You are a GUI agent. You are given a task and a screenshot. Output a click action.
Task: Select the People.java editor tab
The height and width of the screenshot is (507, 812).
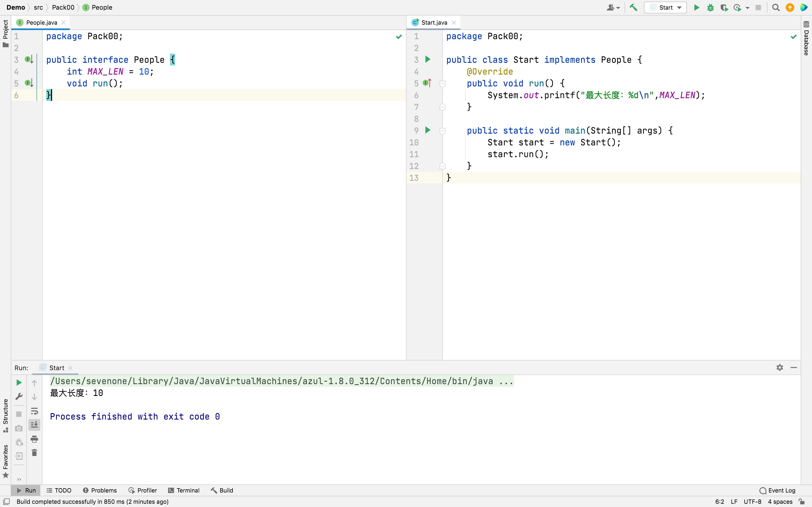point(41,23)
